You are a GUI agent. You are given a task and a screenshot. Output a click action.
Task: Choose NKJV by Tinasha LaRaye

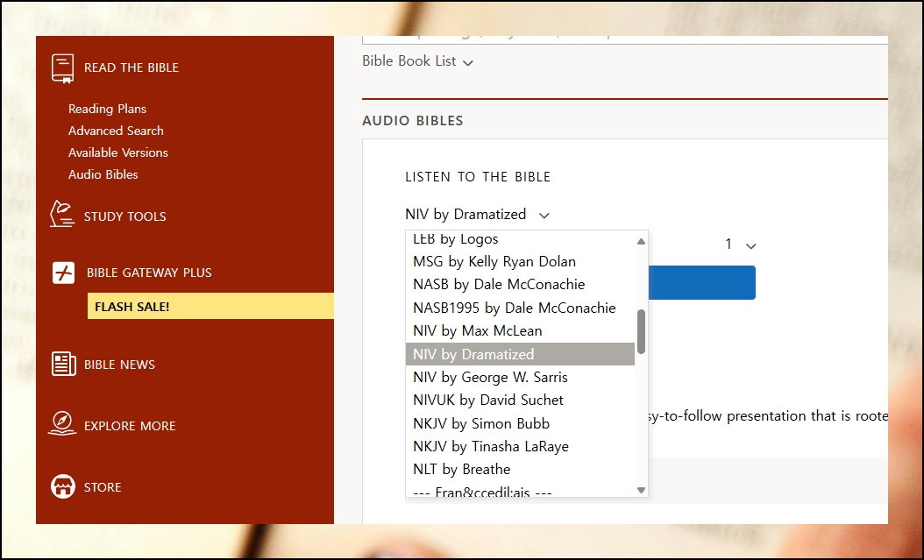(x=520, y=446)
